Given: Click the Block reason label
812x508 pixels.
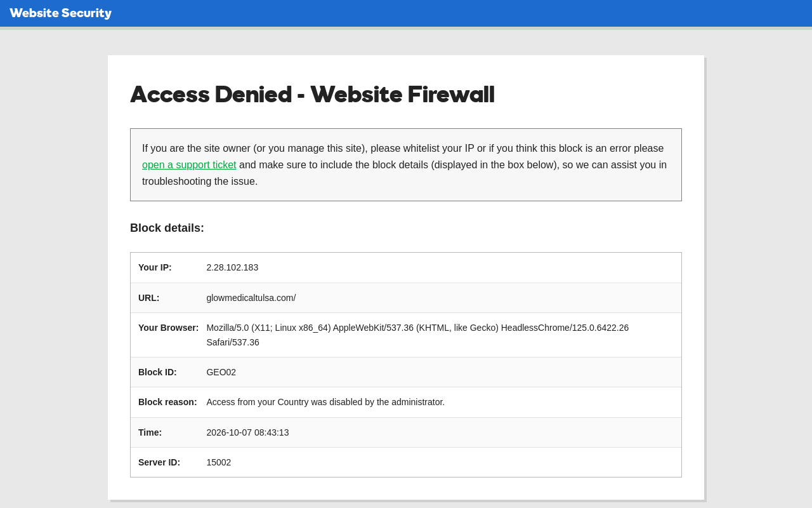Looking at the screenshot, I should click(x=167, y=402).
